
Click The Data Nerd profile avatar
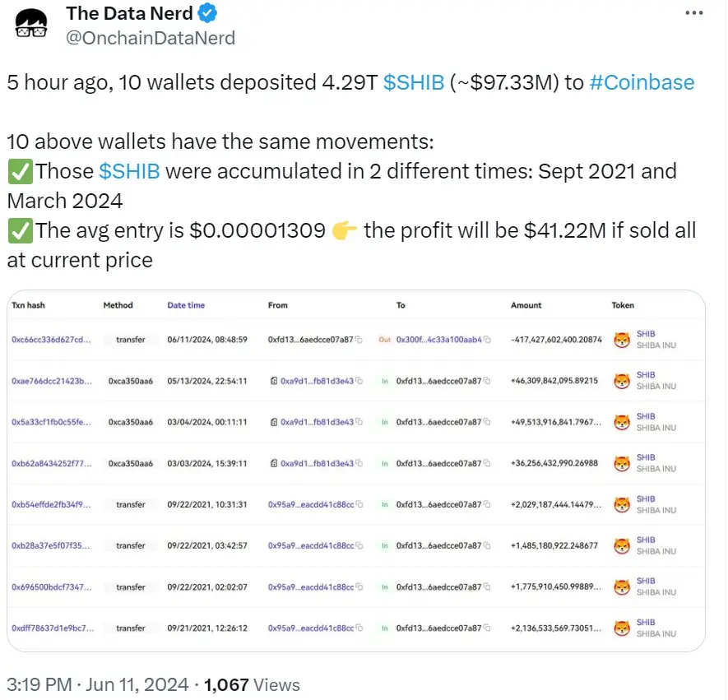coord(30,23)
